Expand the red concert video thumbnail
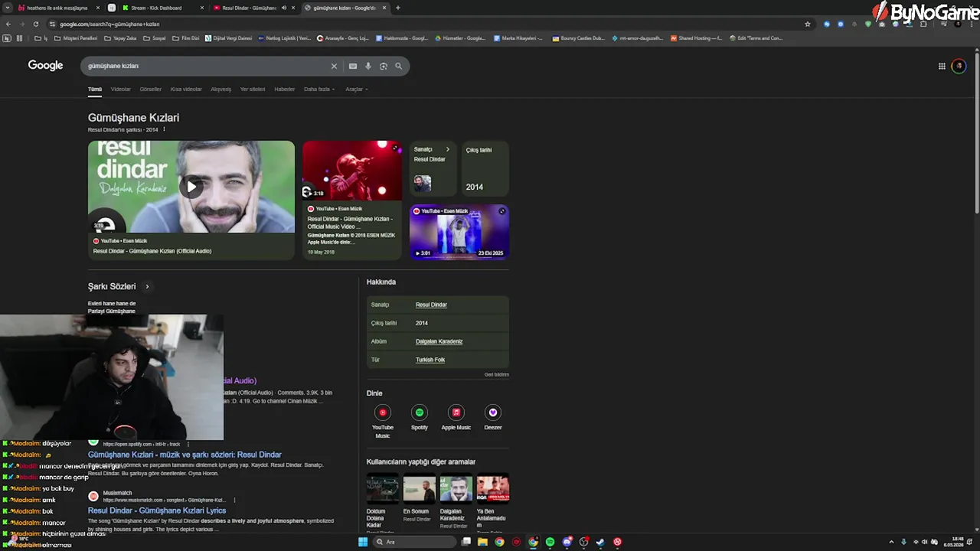Image resolution: width=980 pixels, height=551 pixels. pos(395,147)
